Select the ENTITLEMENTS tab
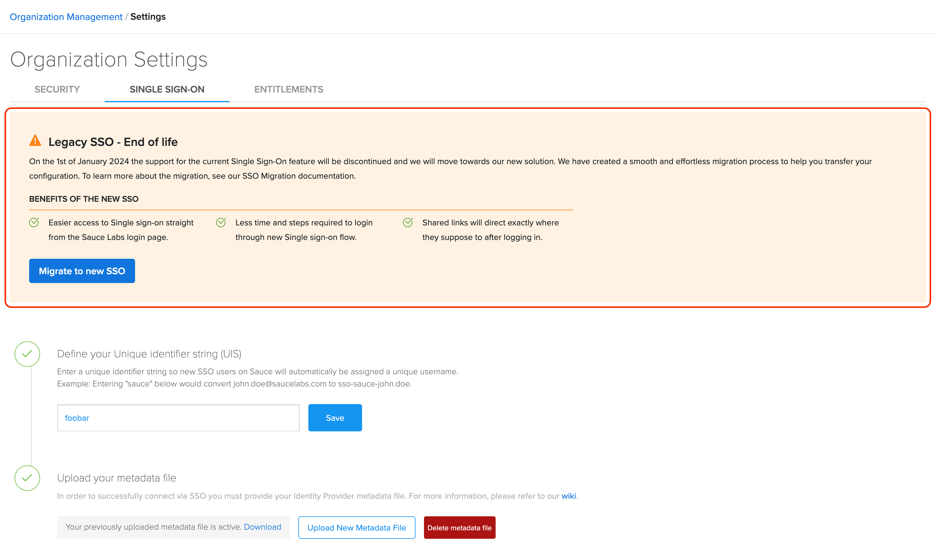 (289, 89)
